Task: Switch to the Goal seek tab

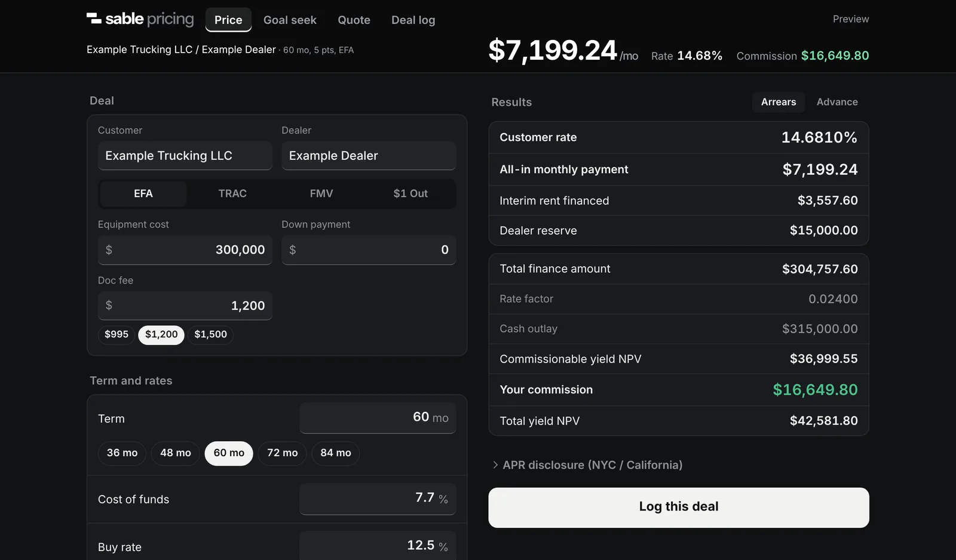Action: 290,20
